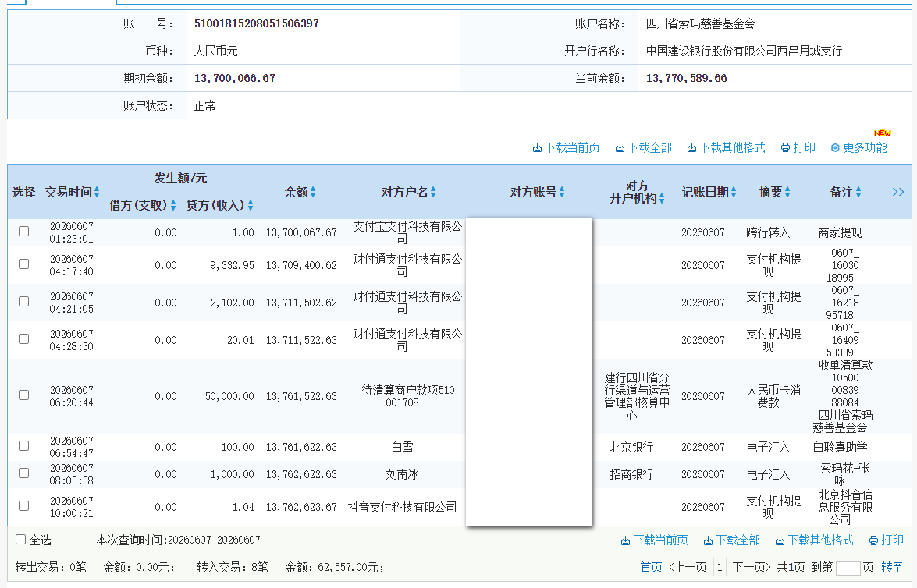This screenshot has height=588, width=917.
Task: Click the bottom 下载全部 link
Action: tap(738, 540)
